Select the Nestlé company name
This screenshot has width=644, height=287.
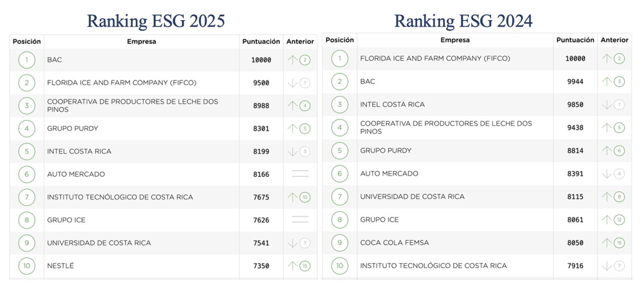(x=60, y=266)
